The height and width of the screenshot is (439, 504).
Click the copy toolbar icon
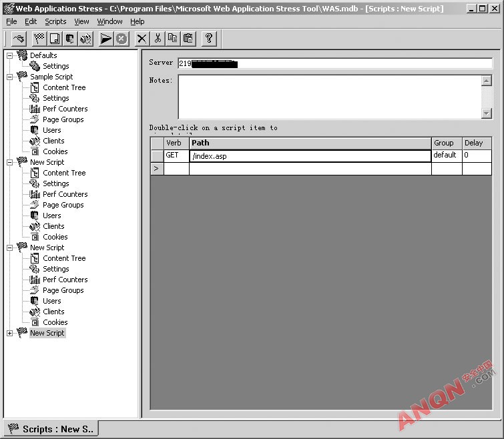tap(173, 39)
